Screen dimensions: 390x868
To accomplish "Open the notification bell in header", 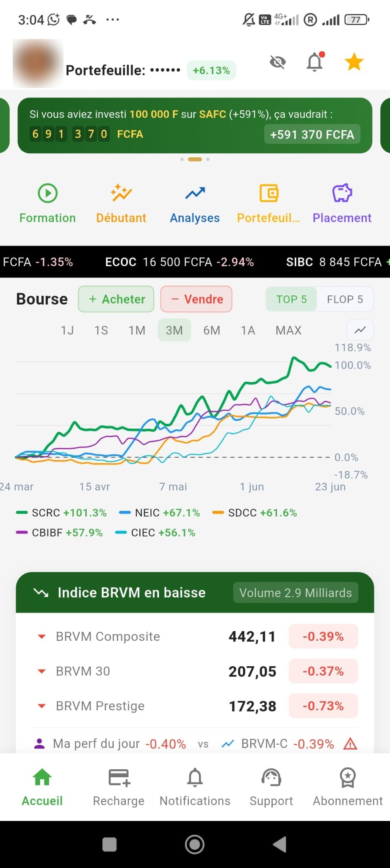I will coord(315,62).
